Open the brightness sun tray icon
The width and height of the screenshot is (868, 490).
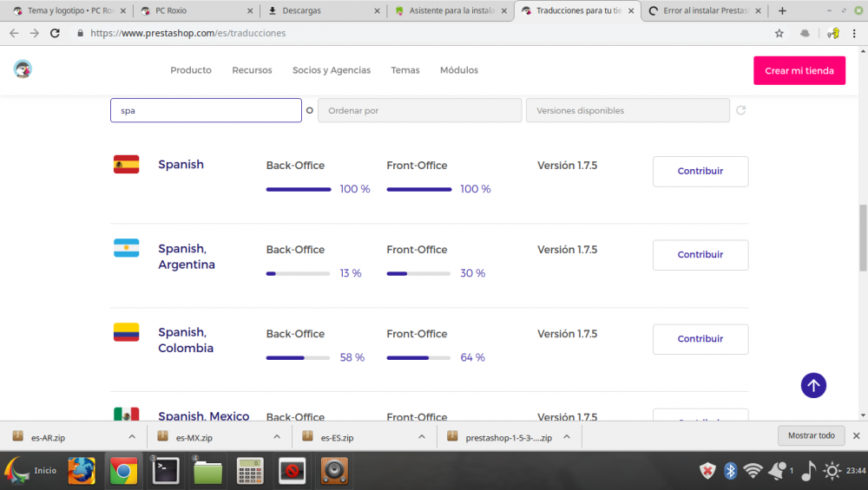click(x=832, y=471)
